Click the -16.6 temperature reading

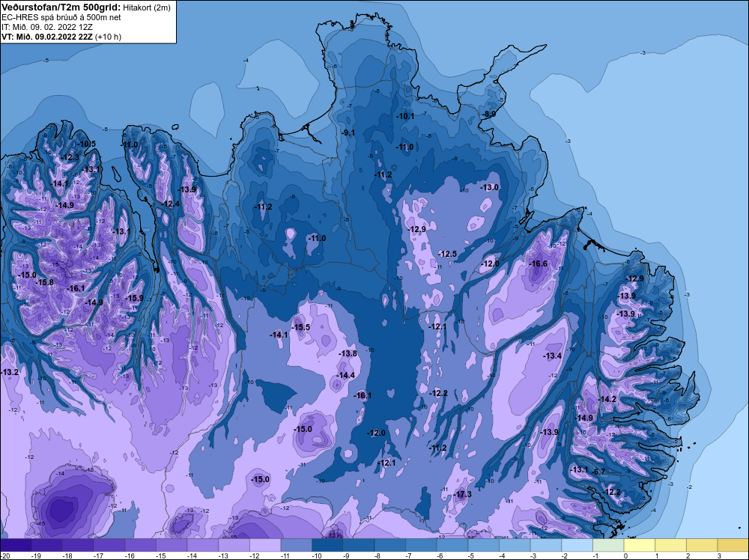click(539, 264)
